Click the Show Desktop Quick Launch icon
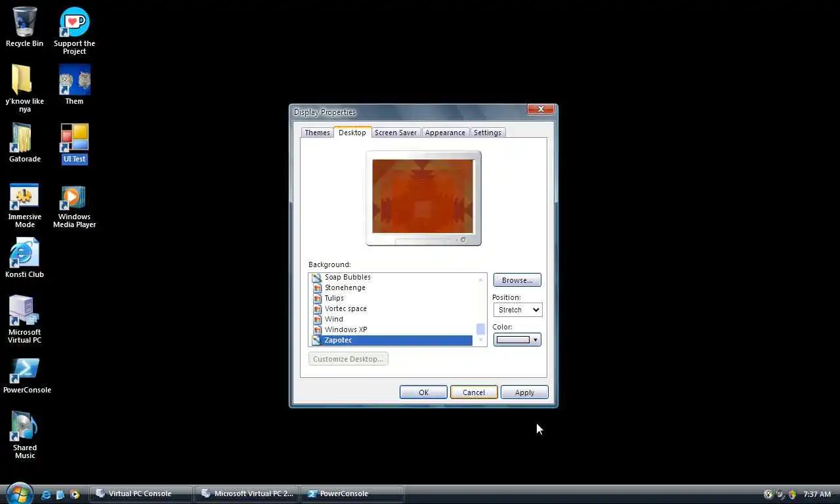 pos(60,495)
